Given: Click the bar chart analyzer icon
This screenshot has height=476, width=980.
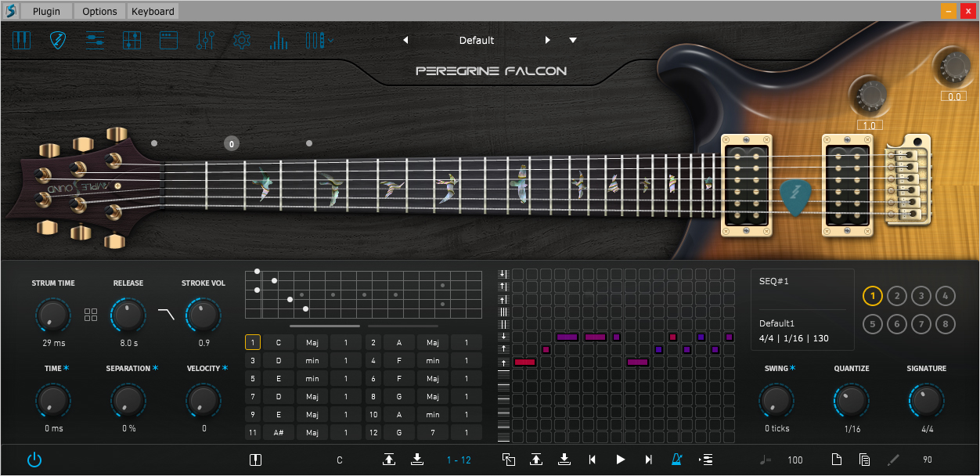Looking at the screenshot, I should pyautogui.click(x=279, y=40).
